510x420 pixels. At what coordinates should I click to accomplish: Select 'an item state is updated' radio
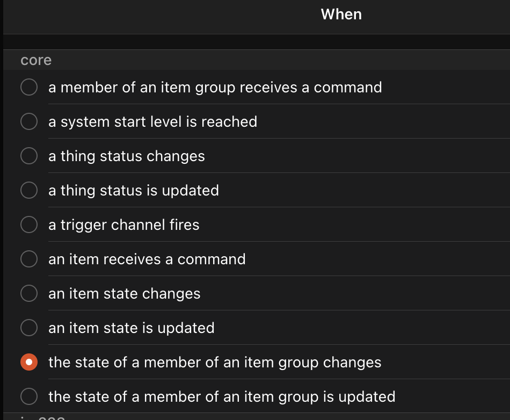[x=29, y=328]
